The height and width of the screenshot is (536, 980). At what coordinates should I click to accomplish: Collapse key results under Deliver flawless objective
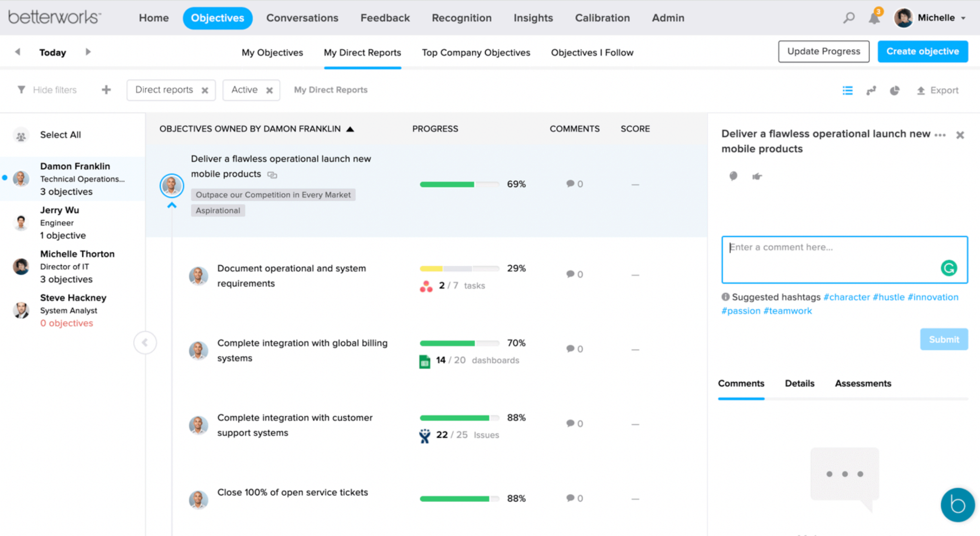(172, 205)
